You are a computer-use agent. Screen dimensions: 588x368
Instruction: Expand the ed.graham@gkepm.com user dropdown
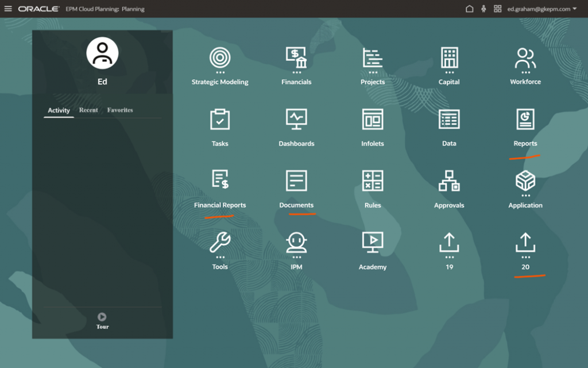[x=542, y=9]
